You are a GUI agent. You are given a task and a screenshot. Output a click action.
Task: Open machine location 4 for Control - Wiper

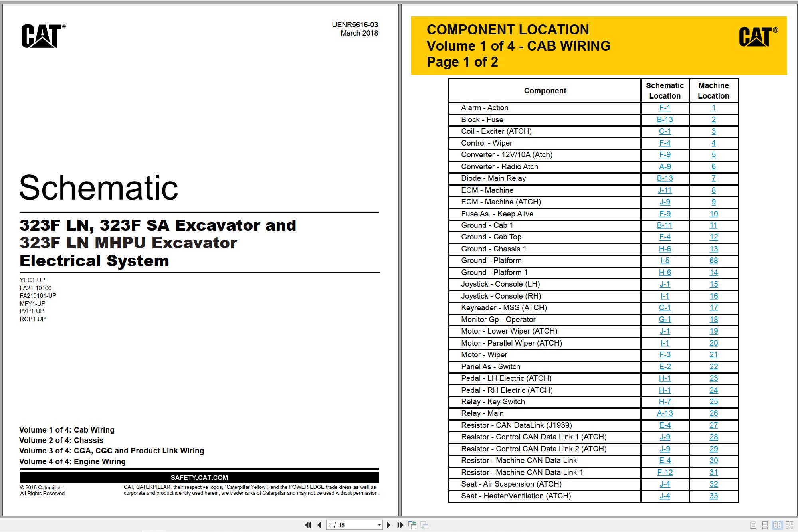713,143
